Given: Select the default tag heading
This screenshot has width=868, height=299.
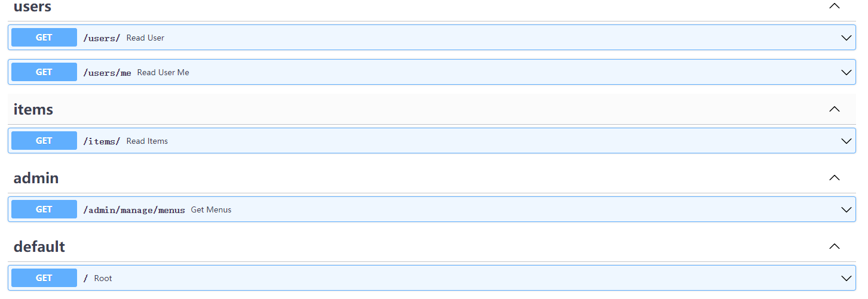Looking at the screenshot, I should [39, 246].
